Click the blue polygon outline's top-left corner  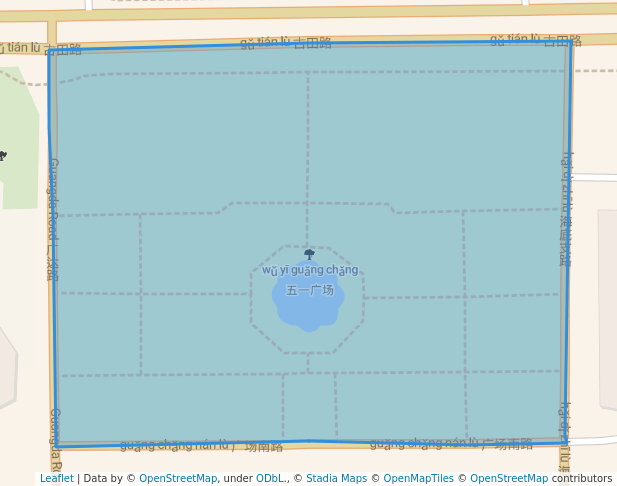click(49, 52)
